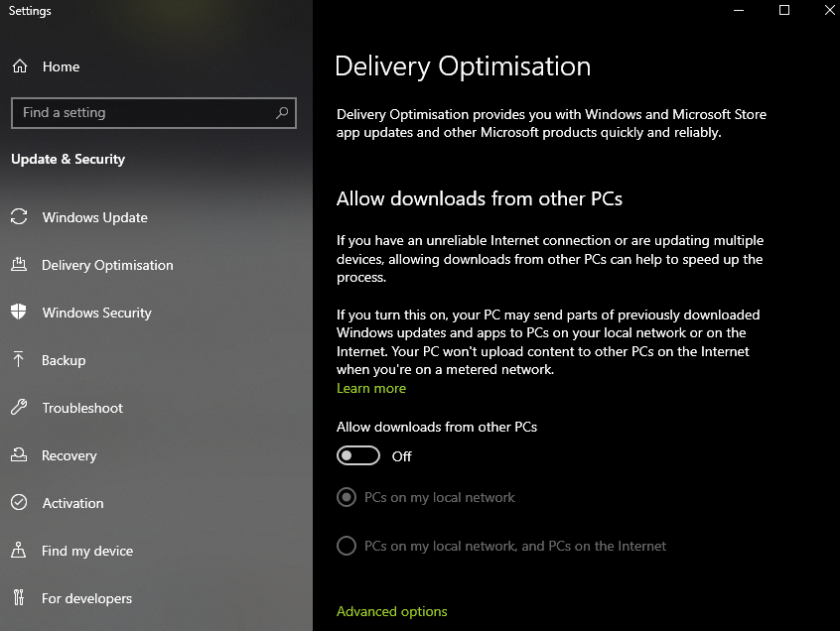Click the Windows Update refresh-arrows icon

point(19,216)
